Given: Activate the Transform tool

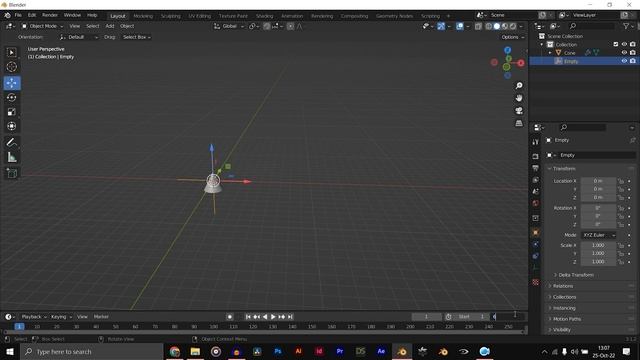Looking at the screenshot, I should coord(11,126).
